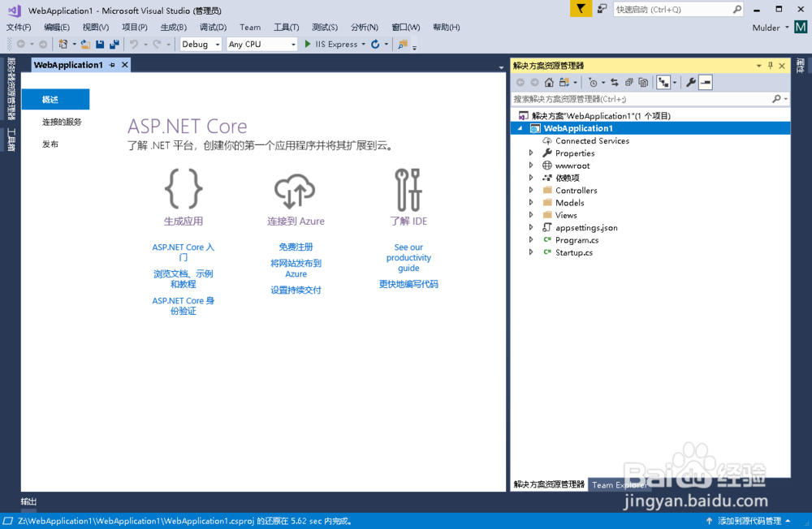812x529 pixels.
Task: Click the yellow notification flag icon
Action: click(x=582, y=9)
